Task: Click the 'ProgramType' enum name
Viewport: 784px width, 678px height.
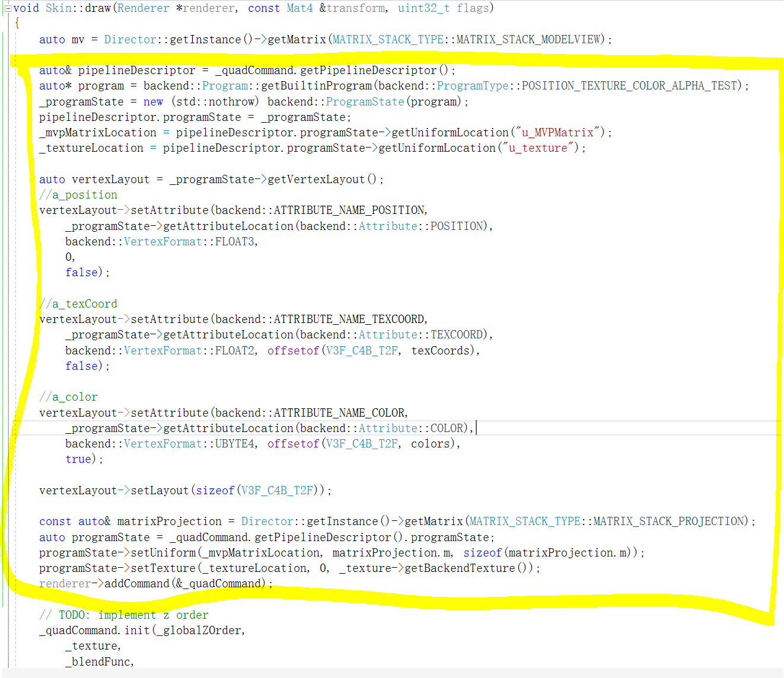Action: pos(473,86)
